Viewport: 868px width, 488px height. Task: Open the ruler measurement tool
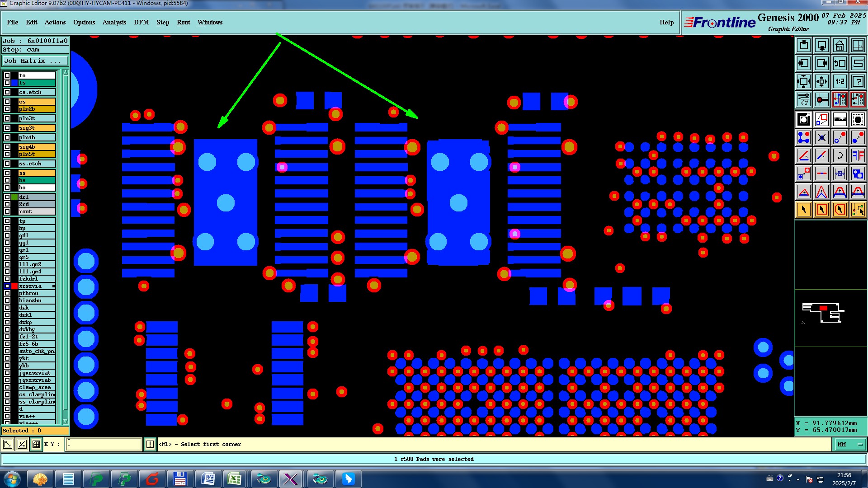(840, 119)
